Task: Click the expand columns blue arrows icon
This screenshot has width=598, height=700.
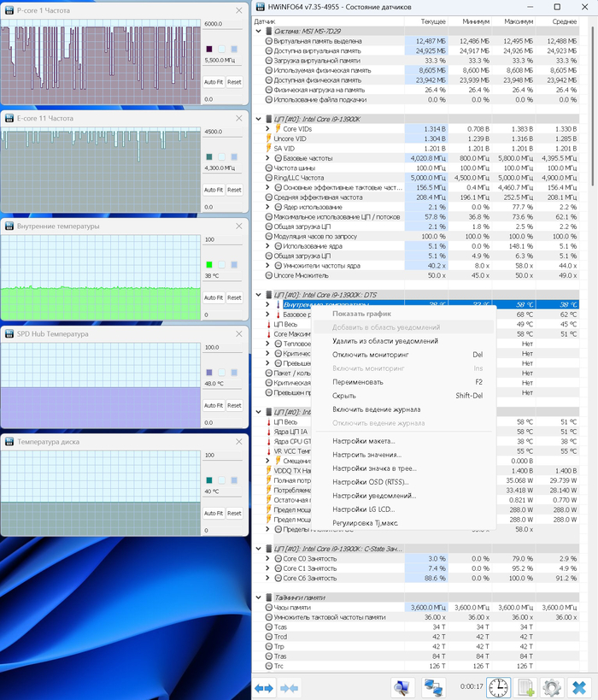Action: (264, 687)
